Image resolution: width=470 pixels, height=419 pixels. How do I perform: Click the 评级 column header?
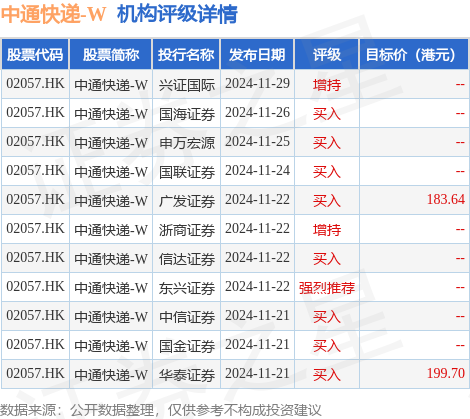tap(326, 55)
